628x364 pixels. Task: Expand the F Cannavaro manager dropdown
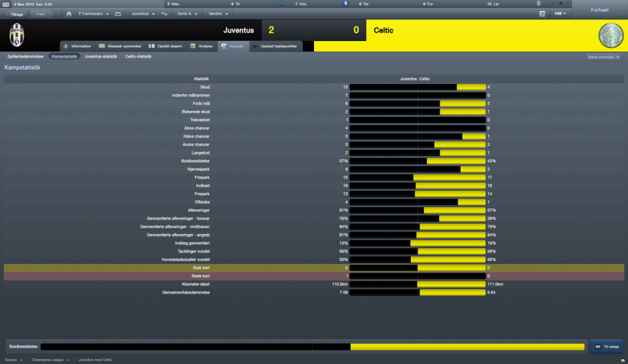94,14
